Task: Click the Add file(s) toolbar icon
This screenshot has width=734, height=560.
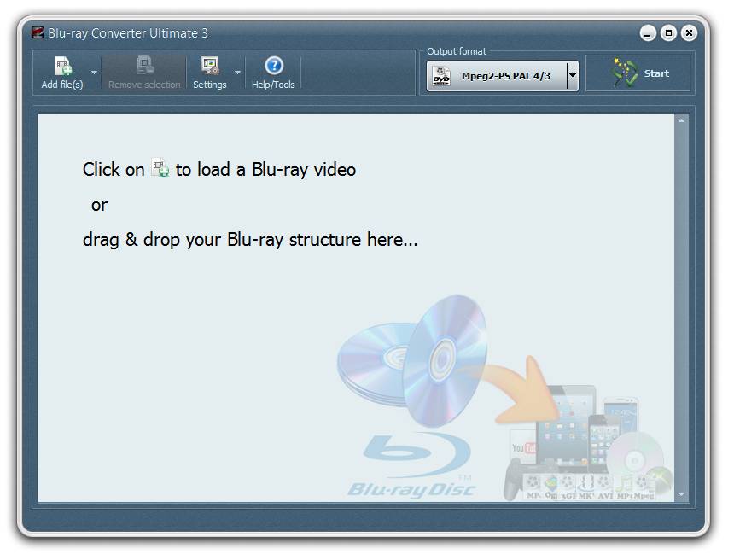Action: [x=62, y=66]
